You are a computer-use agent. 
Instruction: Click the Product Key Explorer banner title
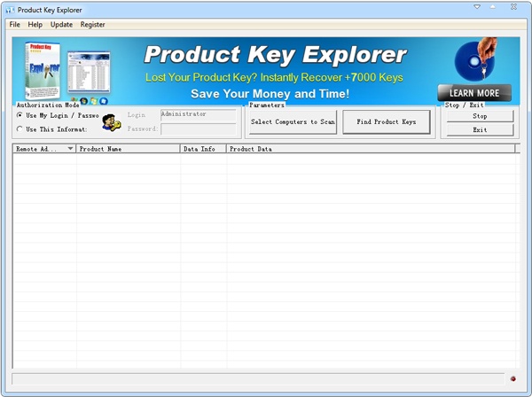tap(276, 54)
